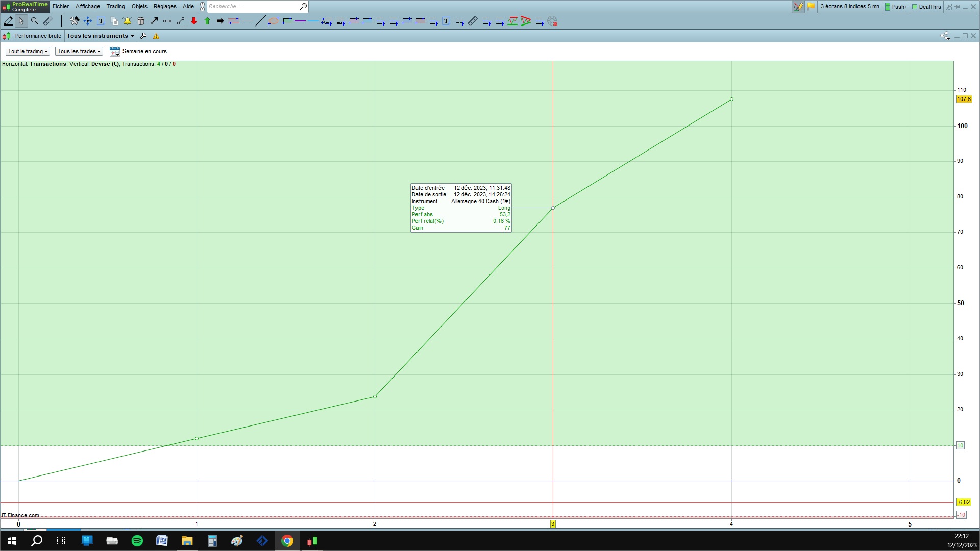Open the wrench settings icon

tap(143, 36)
